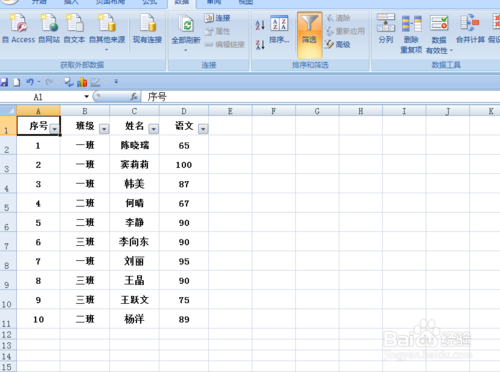Open the custom sort dialog (排序...)
Viewport: 500px width, 372px height.
click(279, 30)
